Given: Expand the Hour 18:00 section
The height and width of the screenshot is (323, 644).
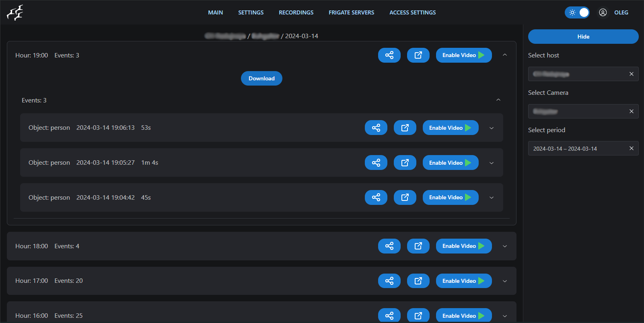Looking at the screenshot, I should pyautogui.click(x=505, y=246).
